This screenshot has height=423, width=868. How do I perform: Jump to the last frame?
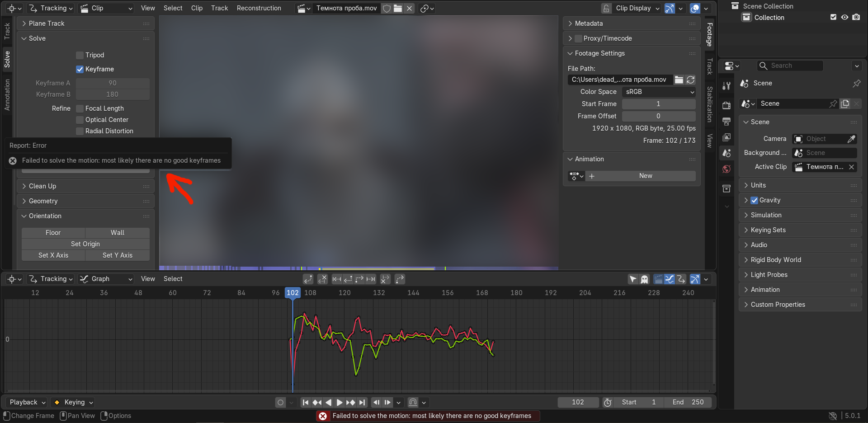point(362,402)
